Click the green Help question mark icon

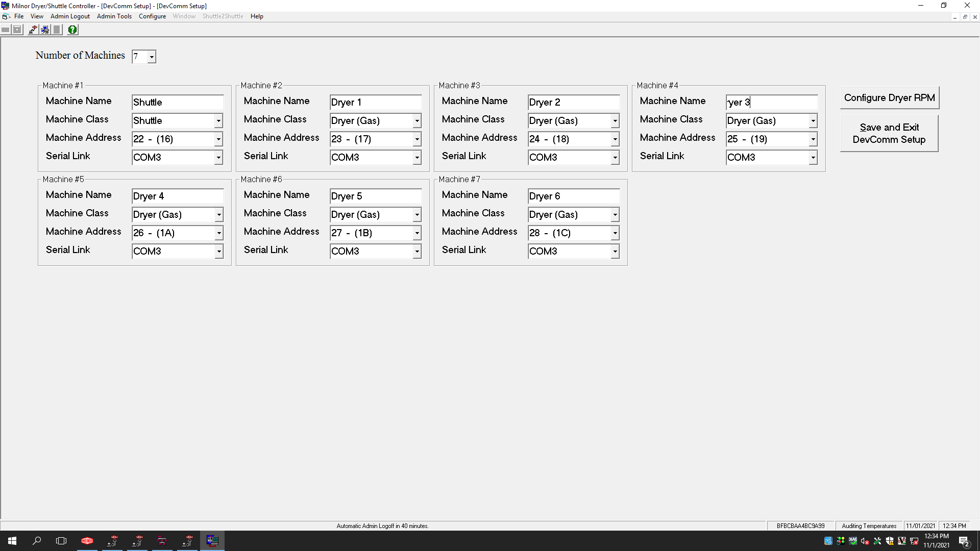[x=72, y=30]
